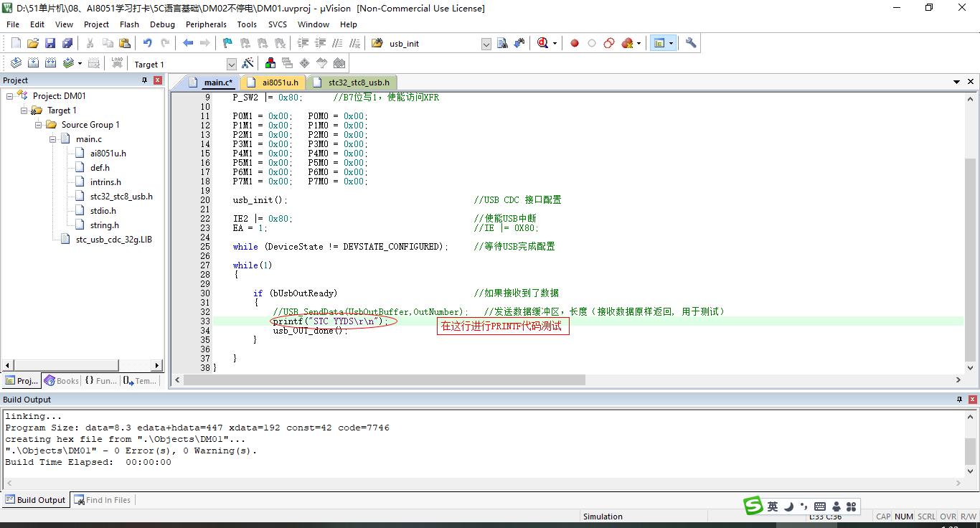Open Configuration with the wrench icon
The width and height of the screenshot is (980, 528).
pos(691,43)
